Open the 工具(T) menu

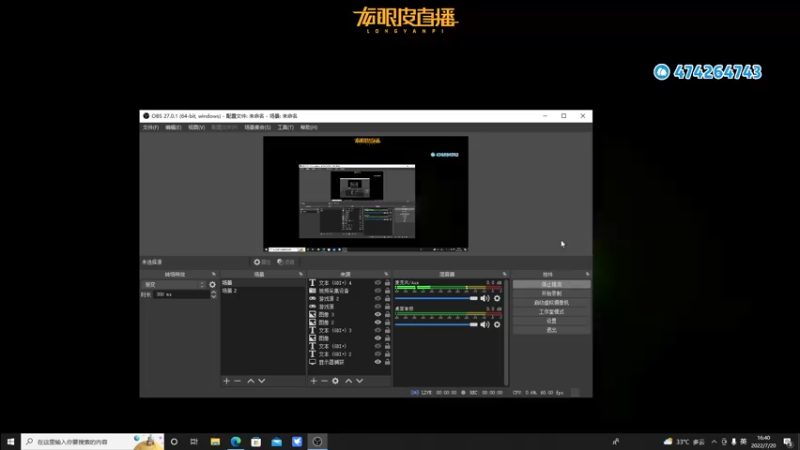[286, 128]
